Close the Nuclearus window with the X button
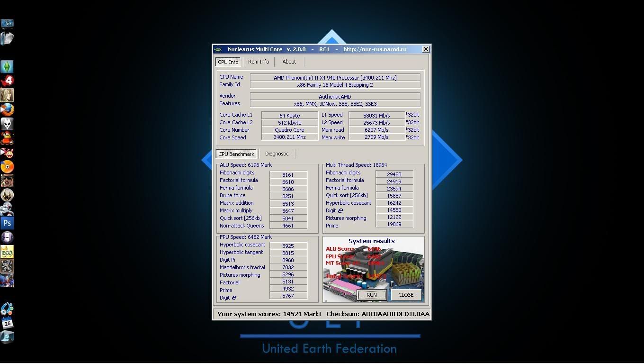644x364 pixels. pos(426,49)
